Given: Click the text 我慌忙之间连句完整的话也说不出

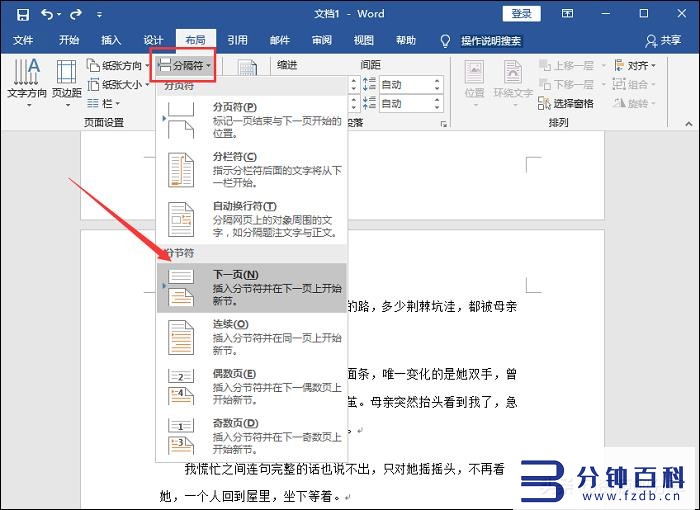Looking at the screenshot, I should click(x=277, y=469).
